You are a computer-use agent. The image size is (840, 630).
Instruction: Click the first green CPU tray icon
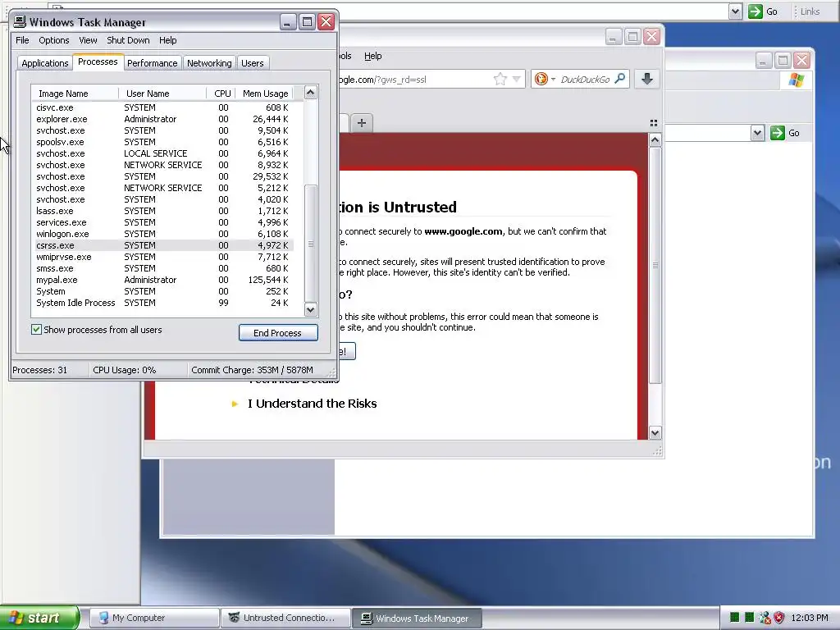pos(734,618)
